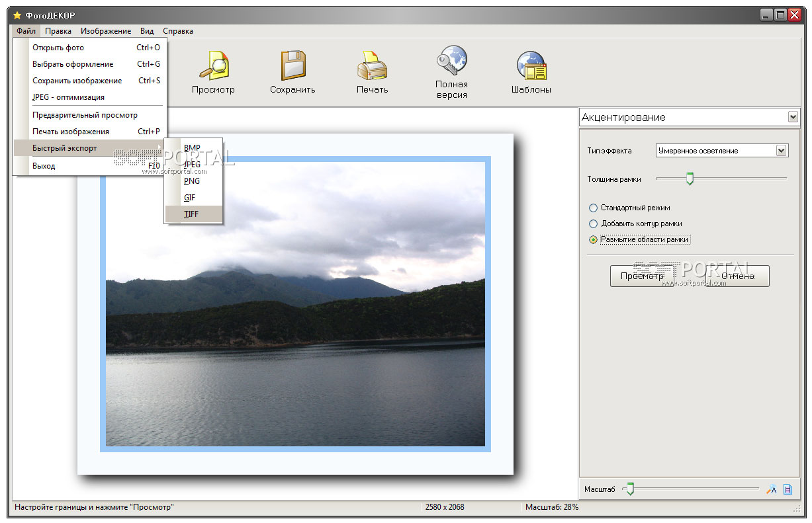Viewport: 812px width, 523px height.
Task: Export quickly as BMP
Action: pyautogui.click(x=193, y=148)
